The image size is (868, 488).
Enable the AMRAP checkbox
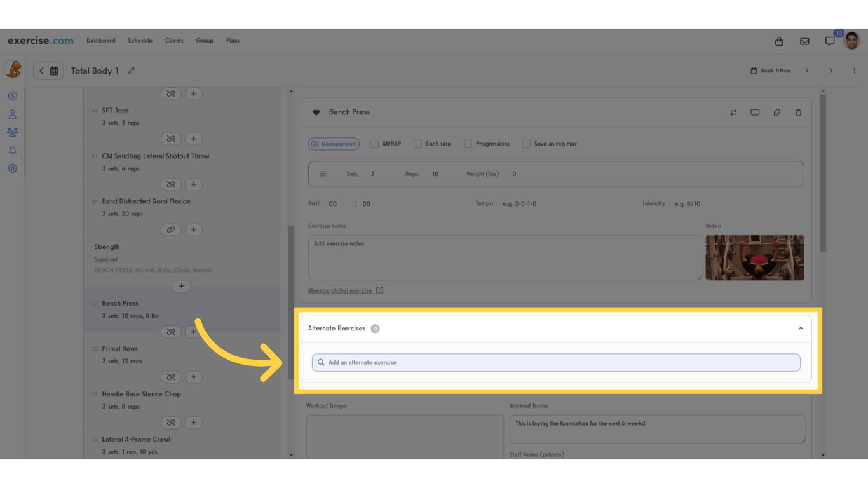coord(374,144)
